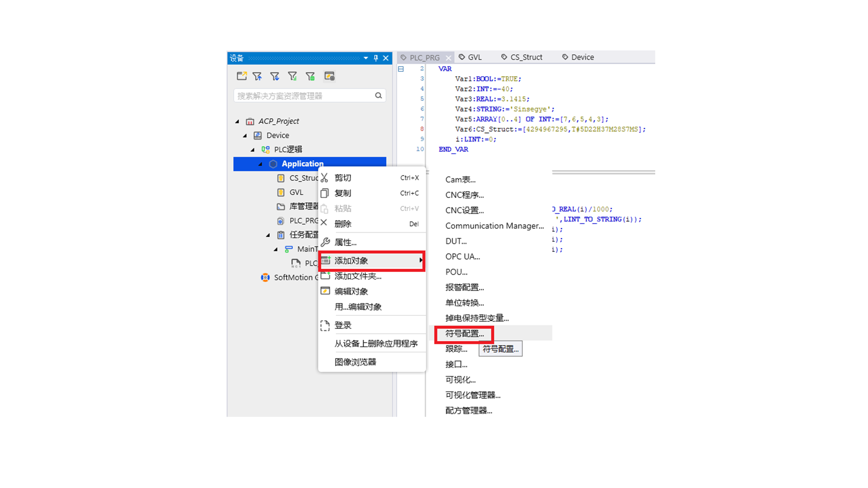Choose OPC UA... from the submenu
Viewport: 868px width, 488px height.
coord(462,257)
